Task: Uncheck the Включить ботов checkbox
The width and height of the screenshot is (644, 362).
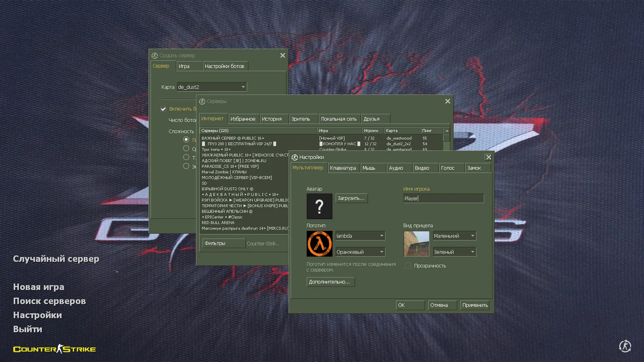Action: click(x=163, y=109)
